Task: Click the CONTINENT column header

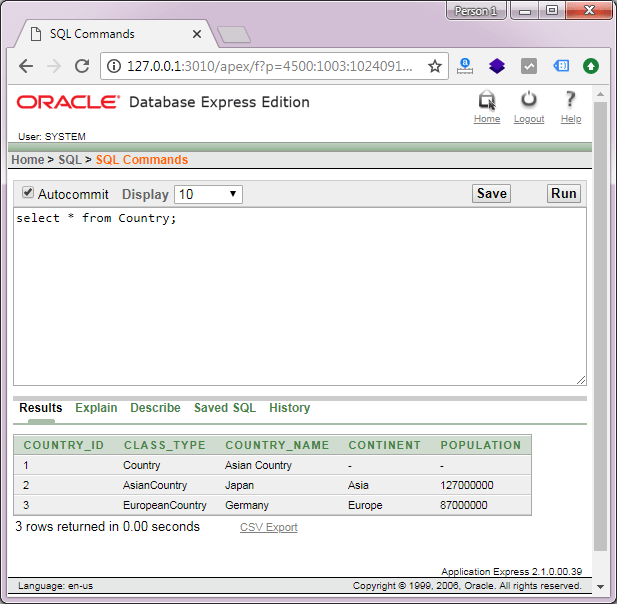Action: click(384, 445)
